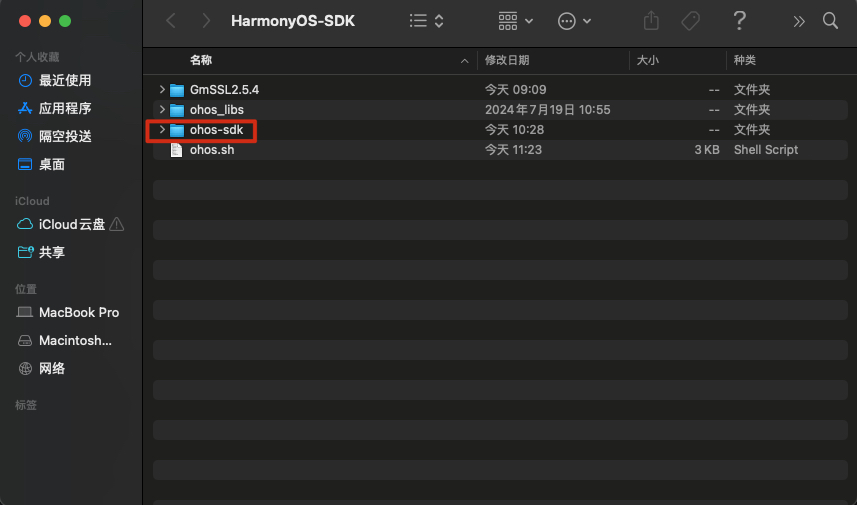The width and height of the screenshot is (857, 505).
Task: Click the HarmonyOS-SDK window title
Action: 293,21
